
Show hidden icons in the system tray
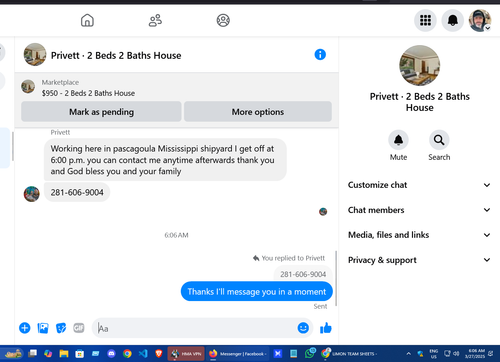(409, 354)
